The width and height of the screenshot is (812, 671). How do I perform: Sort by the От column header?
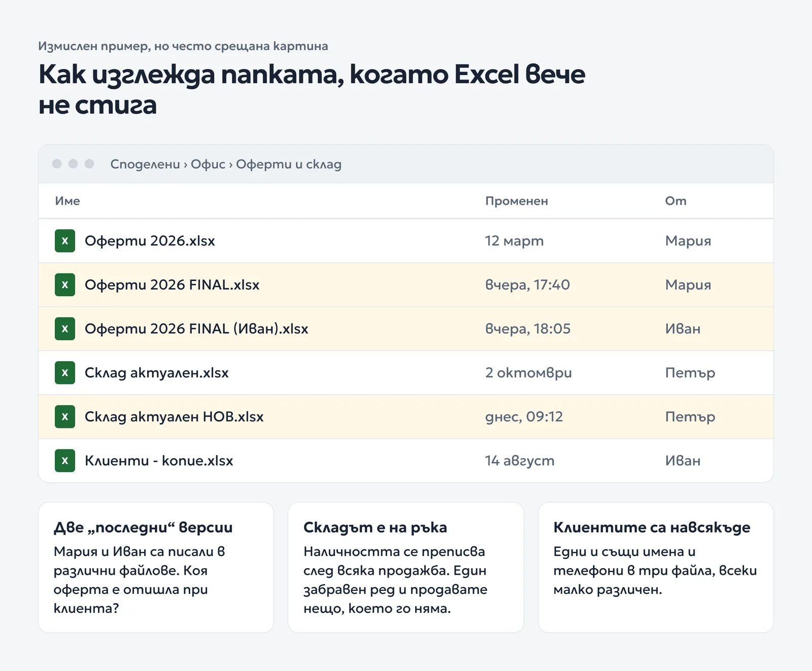[675, 201]
